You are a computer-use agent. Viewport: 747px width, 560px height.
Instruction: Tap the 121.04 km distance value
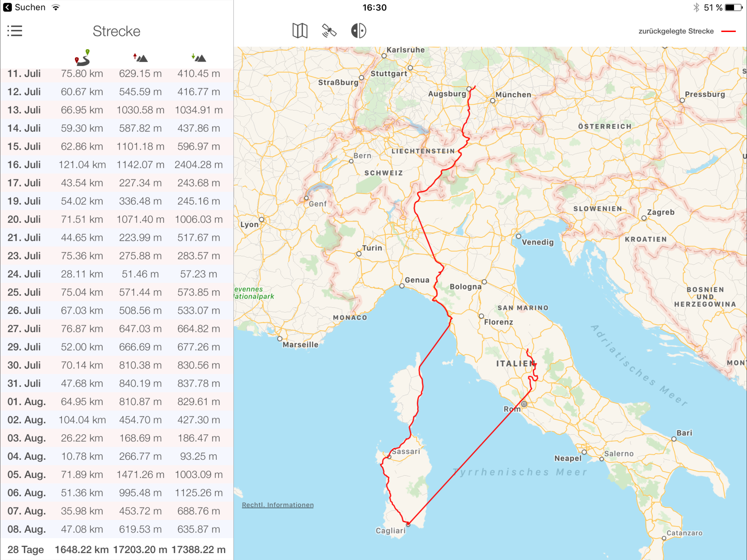point(82,165)
